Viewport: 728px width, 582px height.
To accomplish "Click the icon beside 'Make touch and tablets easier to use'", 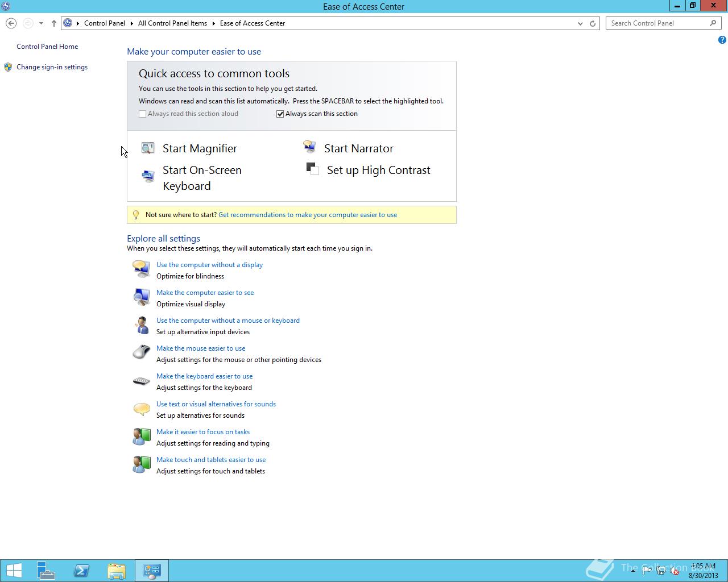I will (x=141, y=464).
